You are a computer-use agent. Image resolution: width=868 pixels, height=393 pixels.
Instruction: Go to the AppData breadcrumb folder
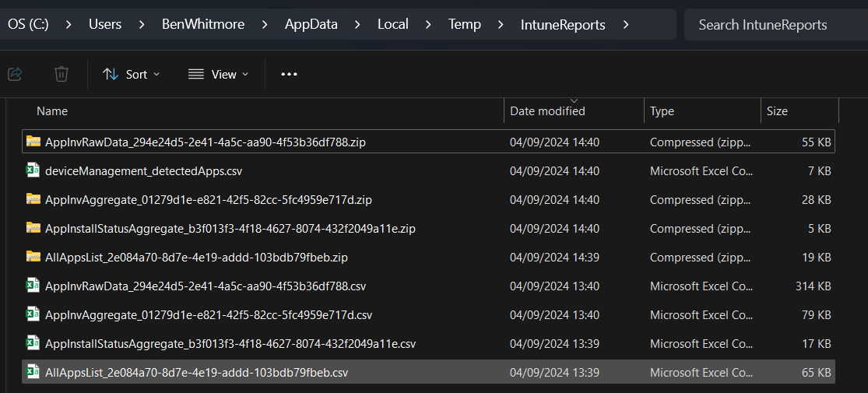click(x=311, y=24)
